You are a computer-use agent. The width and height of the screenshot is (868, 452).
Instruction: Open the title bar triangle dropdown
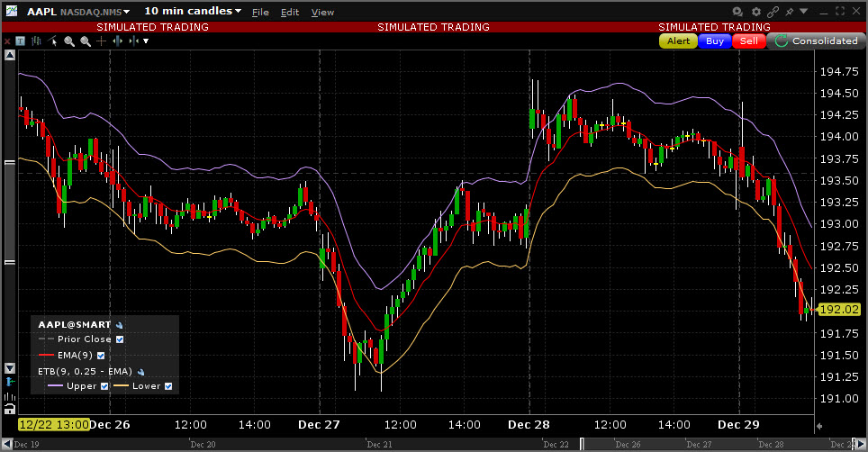(x=804, y=11)
